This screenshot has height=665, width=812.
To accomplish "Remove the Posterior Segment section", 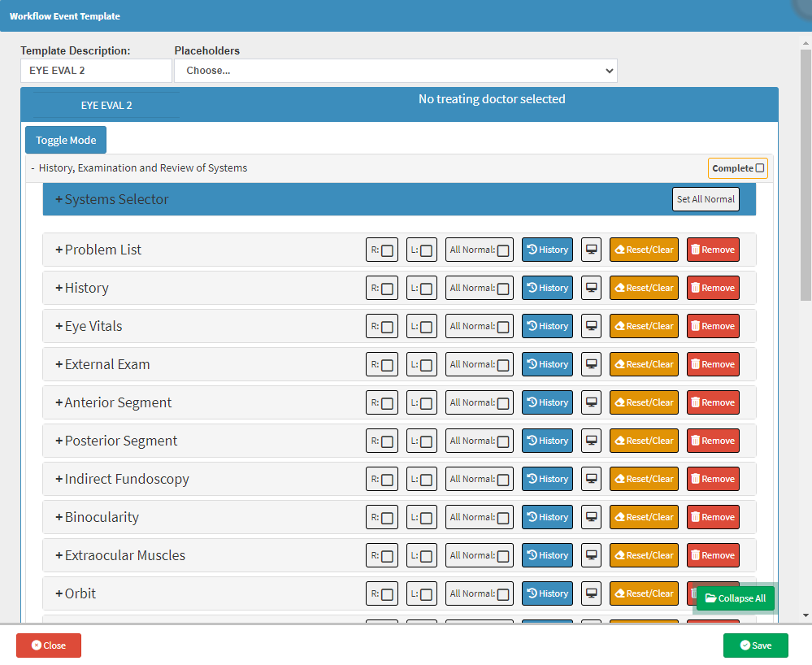I will (713, 441).
